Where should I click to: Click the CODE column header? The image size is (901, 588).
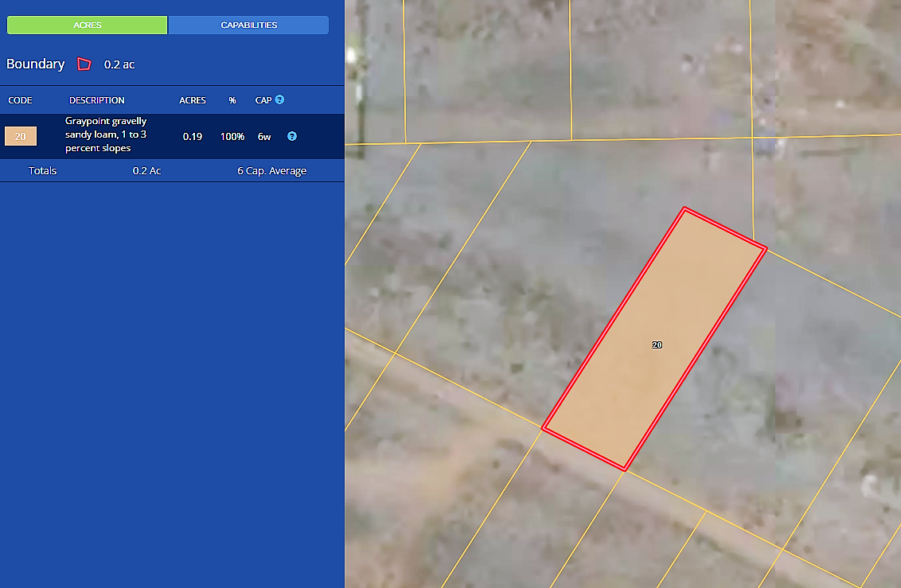click(x=20, y=100)
